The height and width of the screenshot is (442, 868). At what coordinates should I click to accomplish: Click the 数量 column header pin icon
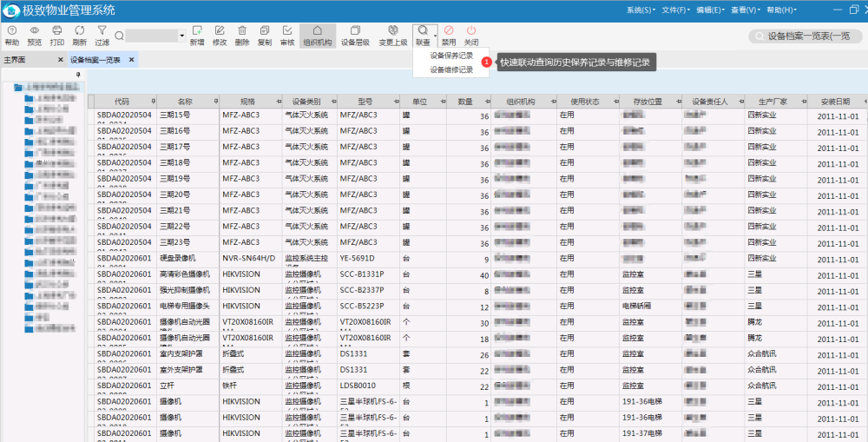point(487,102)
